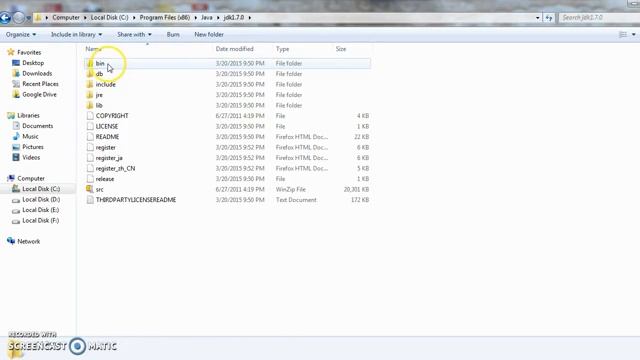Screen dimensions: 640x360
Task: Click the register_zh_CN file name
Action: click(116, 169)
